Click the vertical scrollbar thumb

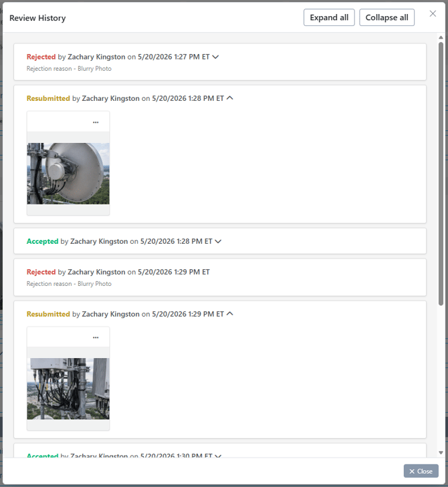coord(441,174)
